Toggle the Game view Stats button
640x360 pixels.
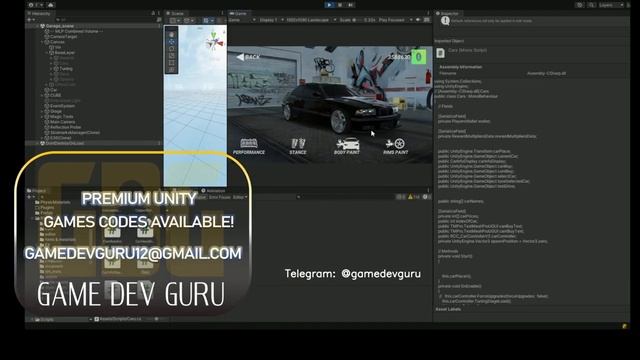click(427, 20)
